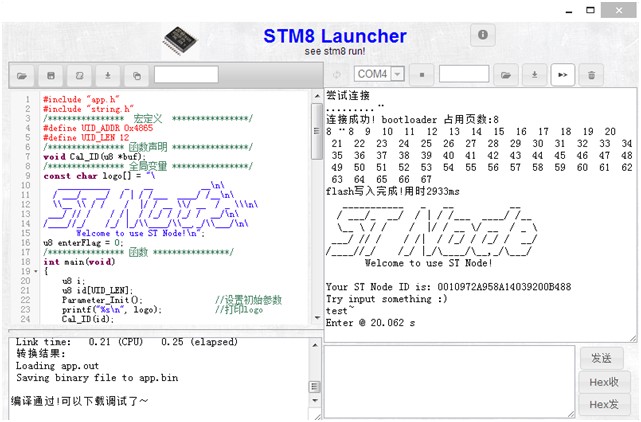Click the line '#define UID_ADDR 0x4865'

[98, 128]
